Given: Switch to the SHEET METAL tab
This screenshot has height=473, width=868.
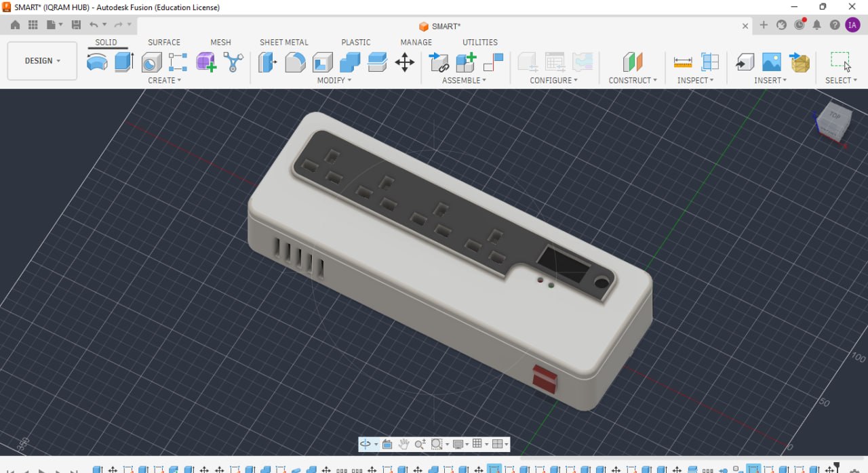Looking at the screenshot, I should coord(284,42).
